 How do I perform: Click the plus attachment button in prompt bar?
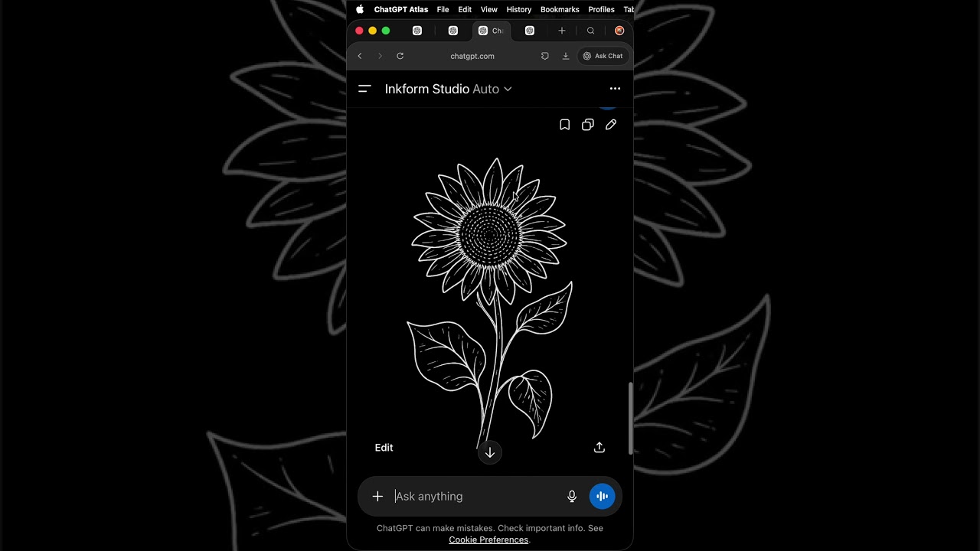tap(377, 497)
